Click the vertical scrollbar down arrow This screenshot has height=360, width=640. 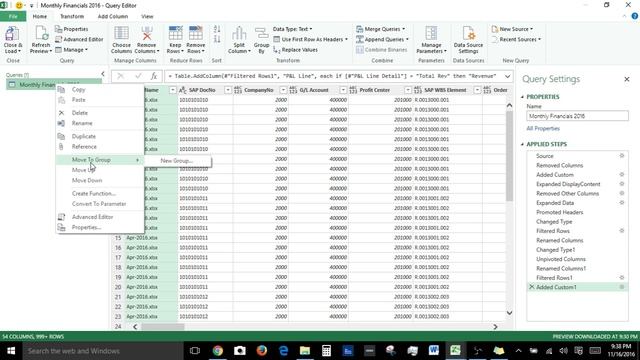[509, 313]
